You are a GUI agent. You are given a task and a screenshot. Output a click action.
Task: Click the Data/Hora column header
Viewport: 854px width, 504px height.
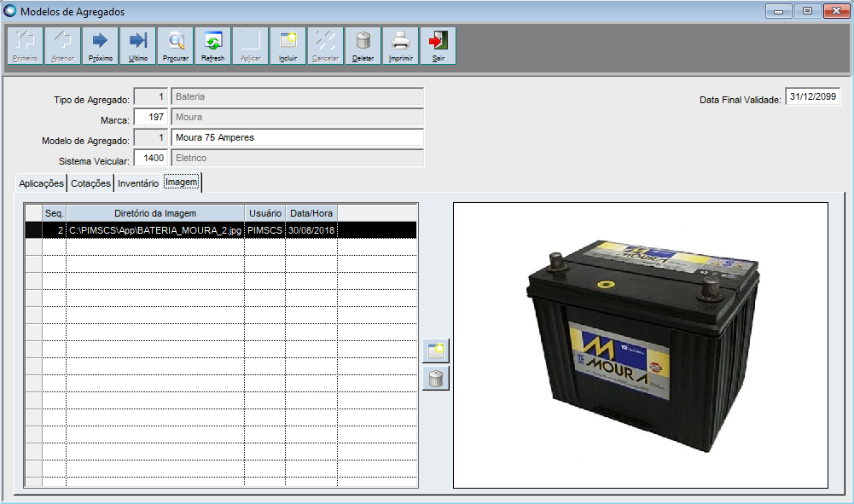[x=311, y=213]
